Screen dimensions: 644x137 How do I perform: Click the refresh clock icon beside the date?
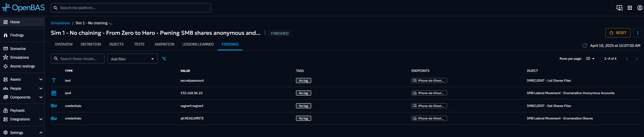584,46
